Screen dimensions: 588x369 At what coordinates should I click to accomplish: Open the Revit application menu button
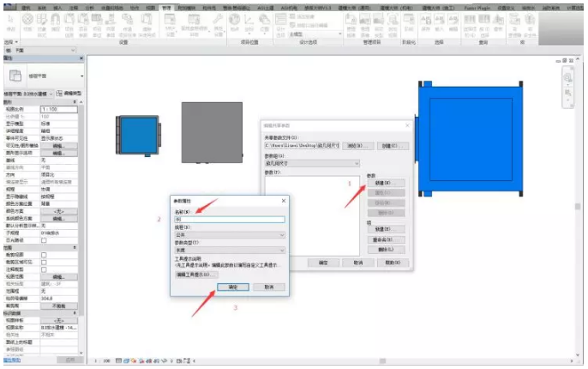[6, 5]
